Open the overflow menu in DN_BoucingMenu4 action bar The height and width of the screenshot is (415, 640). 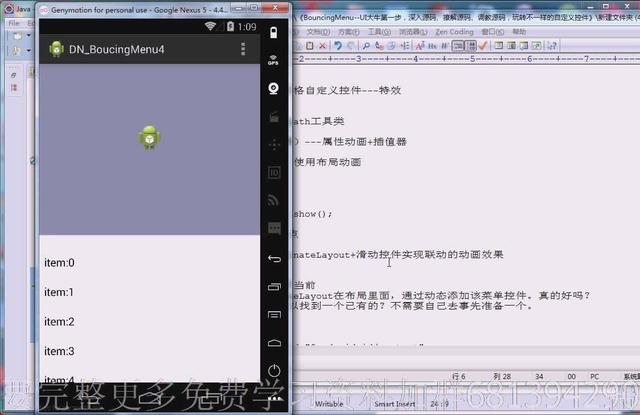[243, 49]
